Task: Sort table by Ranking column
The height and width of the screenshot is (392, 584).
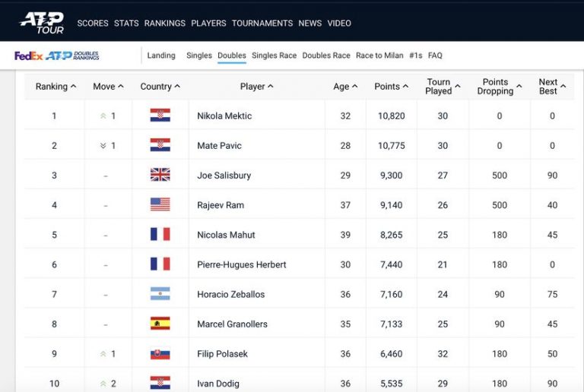Action: click(x=56, y=87)
